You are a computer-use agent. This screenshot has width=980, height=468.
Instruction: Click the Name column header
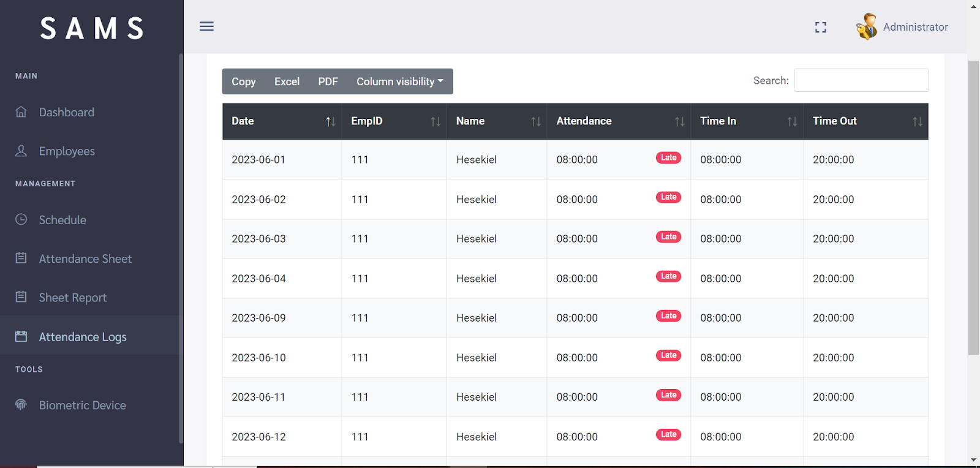(x=497, y=121)
